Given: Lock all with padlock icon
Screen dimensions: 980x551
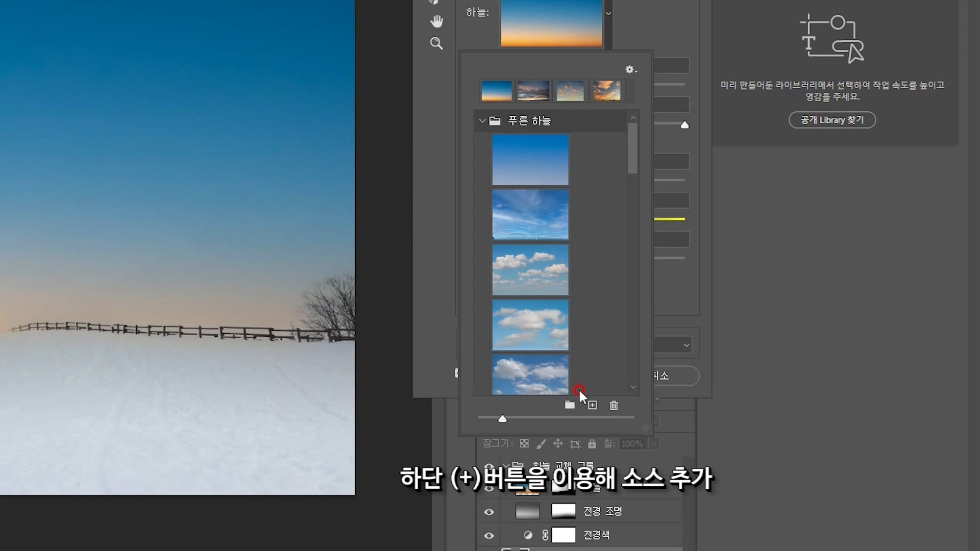Looking at the screenshot, I should [592, 444].
